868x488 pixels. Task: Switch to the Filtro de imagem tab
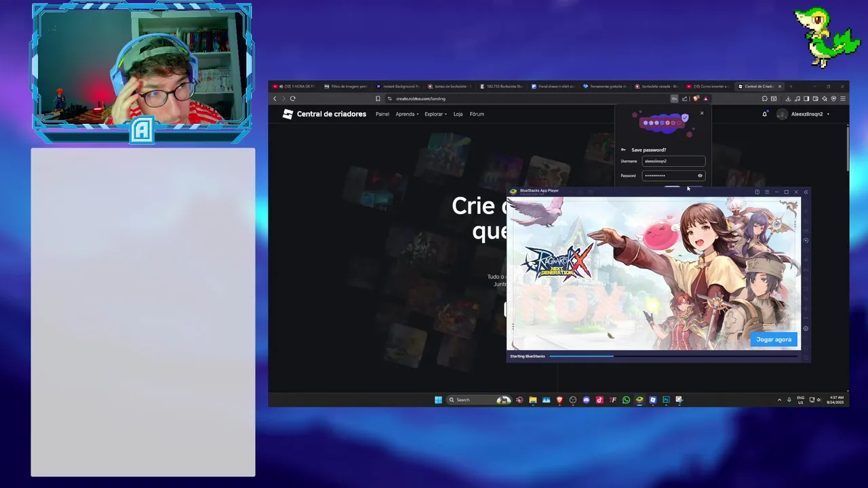[x=345, y=86]
